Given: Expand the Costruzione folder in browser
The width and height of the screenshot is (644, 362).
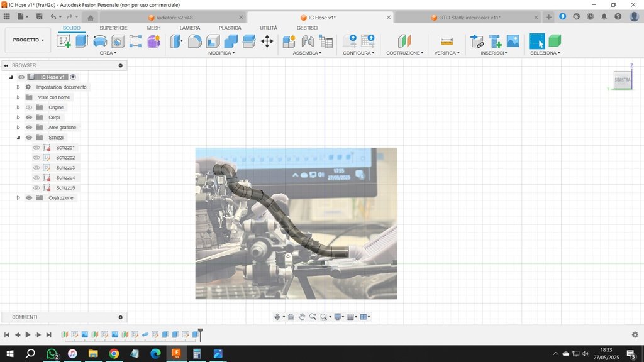Looking at the screenshot, I should click(x=18, y=198).
